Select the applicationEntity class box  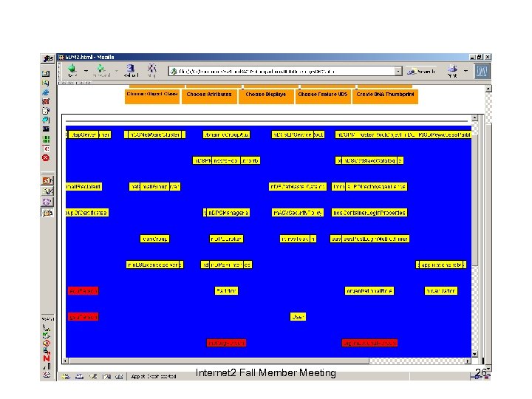point(440,265)
